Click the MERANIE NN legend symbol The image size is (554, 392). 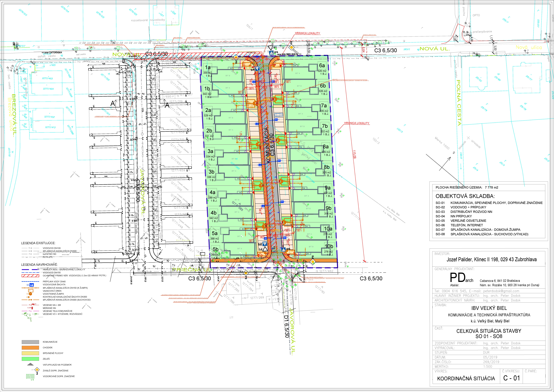[x=30, y=308]
